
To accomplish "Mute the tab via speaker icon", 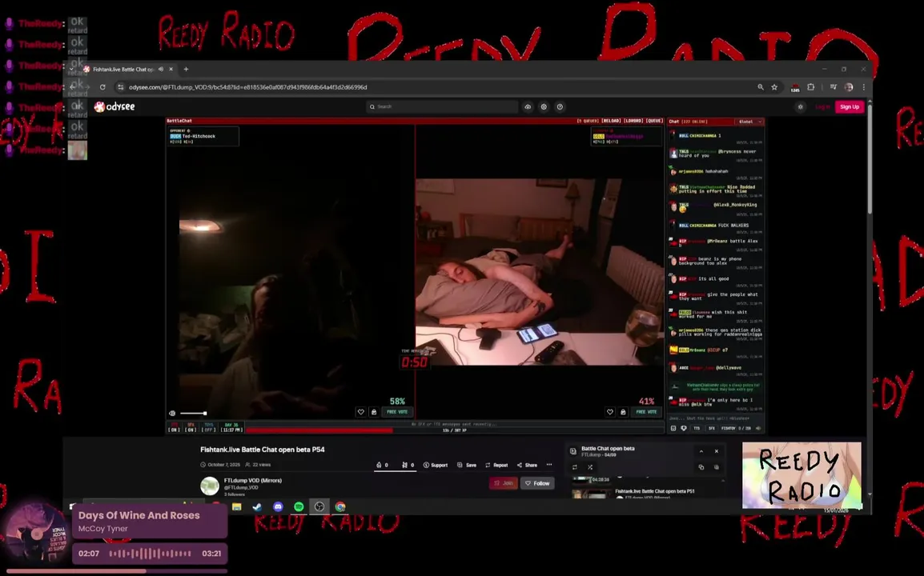I will pos(161,69).
